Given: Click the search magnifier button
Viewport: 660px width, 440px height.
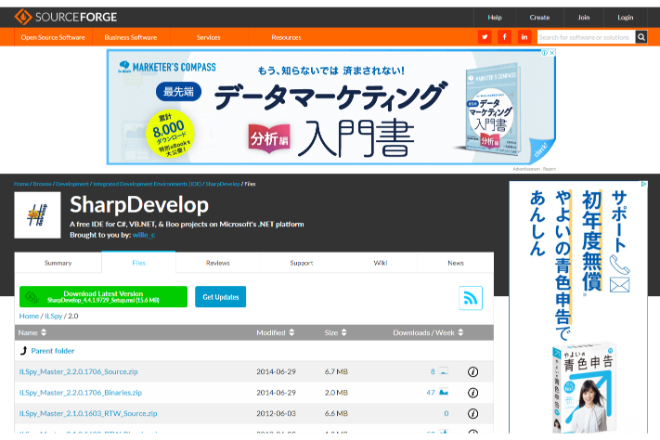Looking at the screenshot, I should point(641,37).
